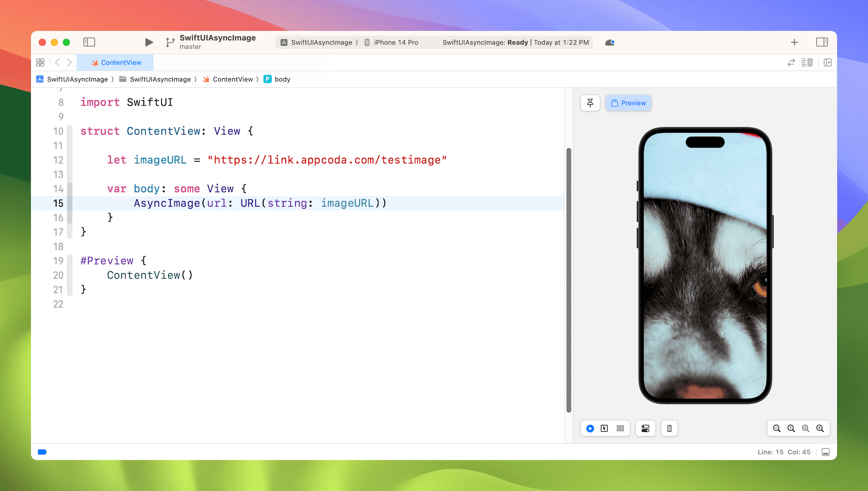Open preview device settings toggles icon

pyautogui.click(x=645, y=428)
